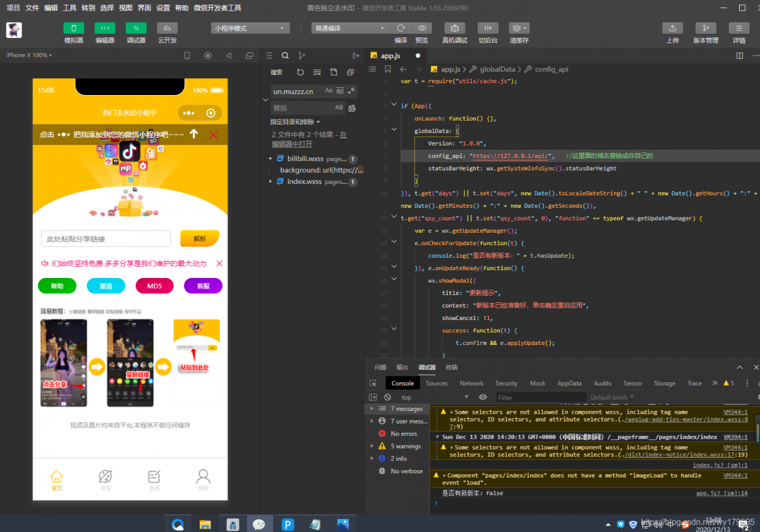The image size is (760, 532).
Task: Click the pink MD5 button
Action: [154, 286]
